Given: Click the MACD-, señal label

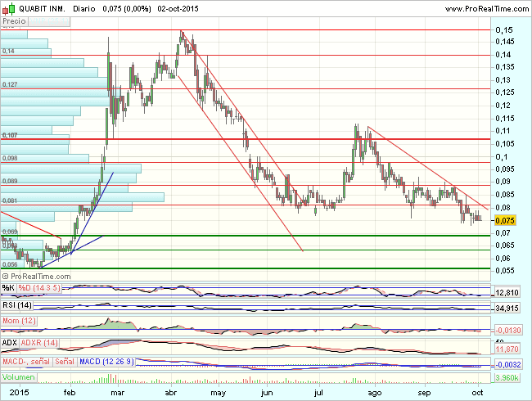Looking at the screenshot, I should pos(26,362).
